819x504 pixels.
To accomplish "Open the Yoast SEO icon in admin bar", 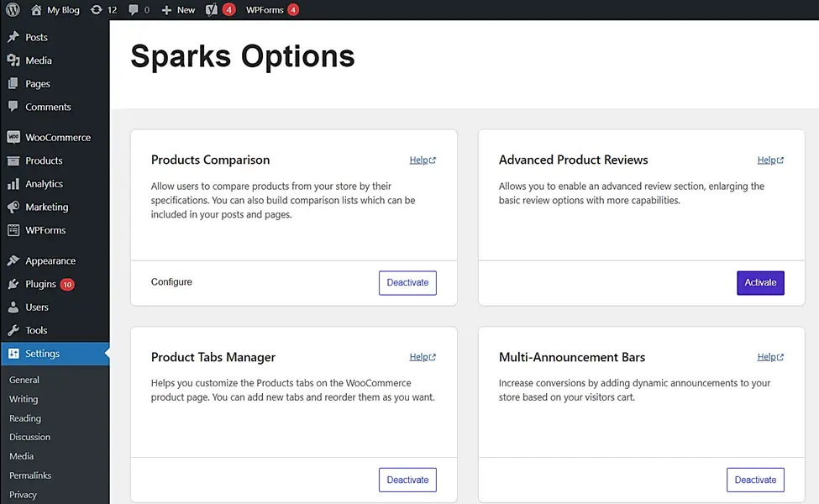I will [x=211, y=9].
